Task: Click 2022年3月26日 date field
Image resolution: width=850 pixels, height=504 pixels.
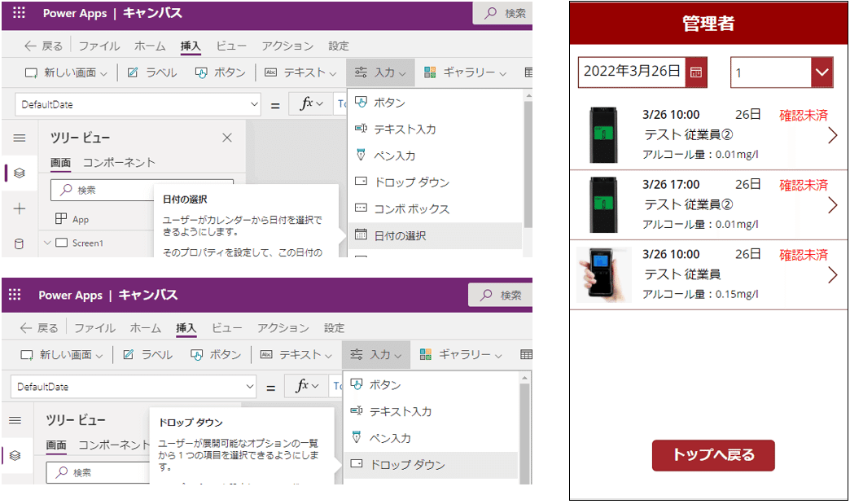Action: coord(632,72)
